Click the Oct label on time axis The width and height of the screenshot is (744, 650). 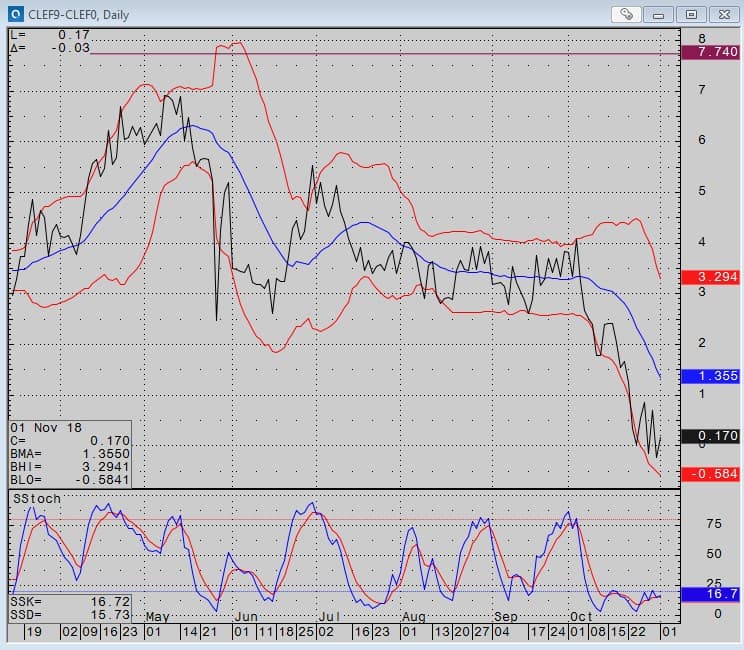pos(581,617)
